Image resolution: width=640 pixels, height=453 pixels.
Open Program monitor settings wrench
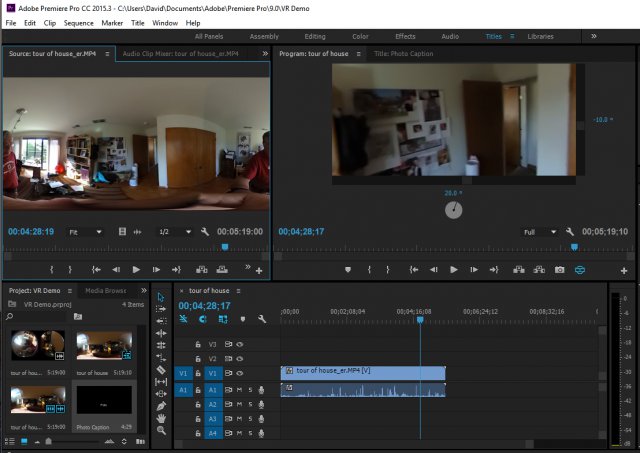[x=570, y=232]
